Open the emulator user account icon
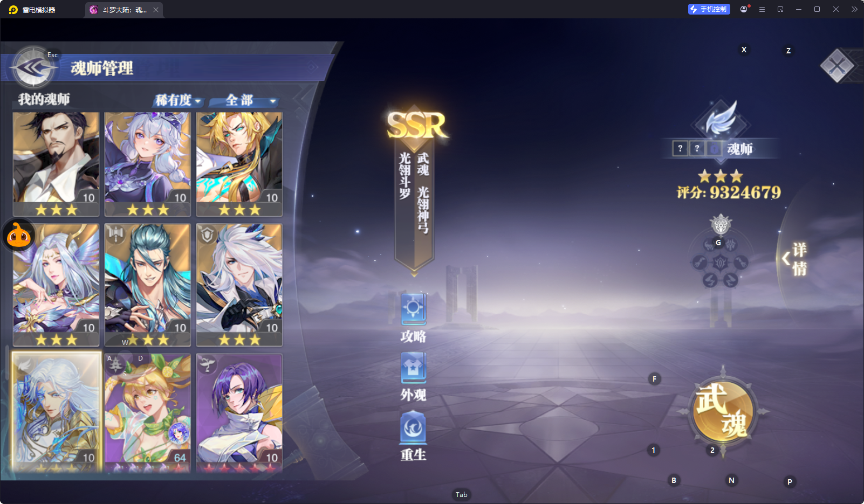 pos(744,9)
